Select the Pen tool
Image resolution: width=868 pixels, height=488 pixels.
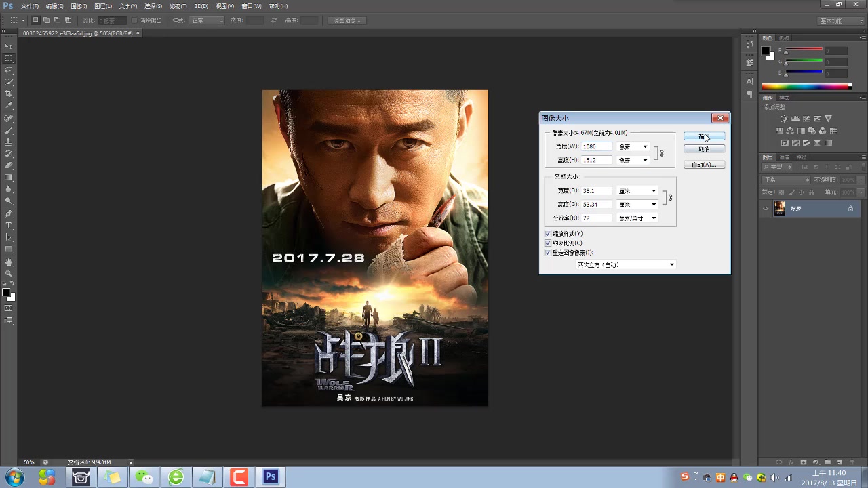9,213
